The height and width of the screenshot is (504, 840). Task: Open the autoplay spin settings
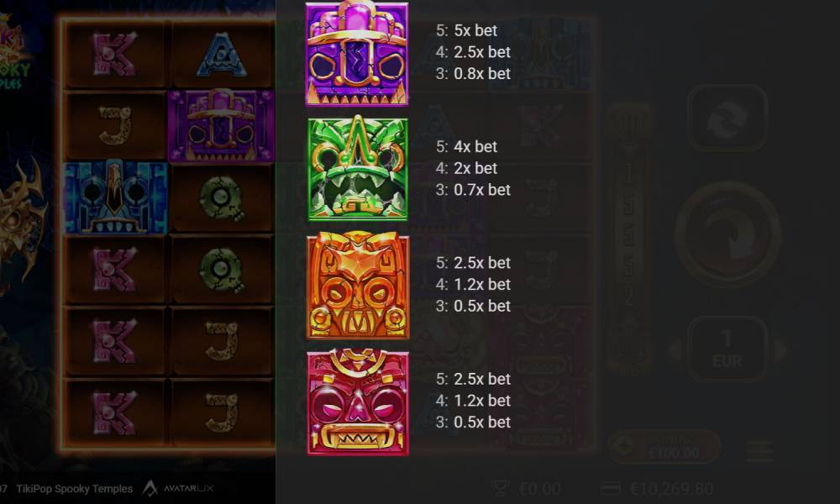(727, 118)
